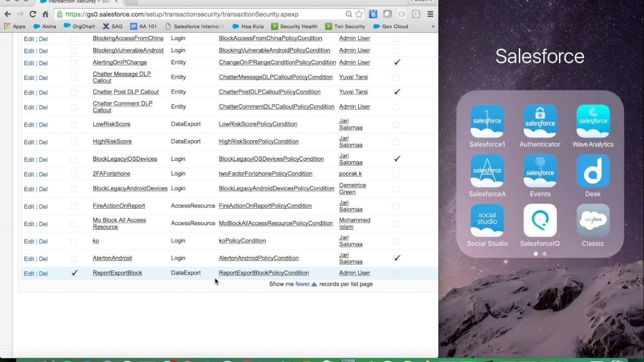Viewport: 644px width, 362px height.
Task: Bookmark this page with the star icon
Action: (359, 14)
